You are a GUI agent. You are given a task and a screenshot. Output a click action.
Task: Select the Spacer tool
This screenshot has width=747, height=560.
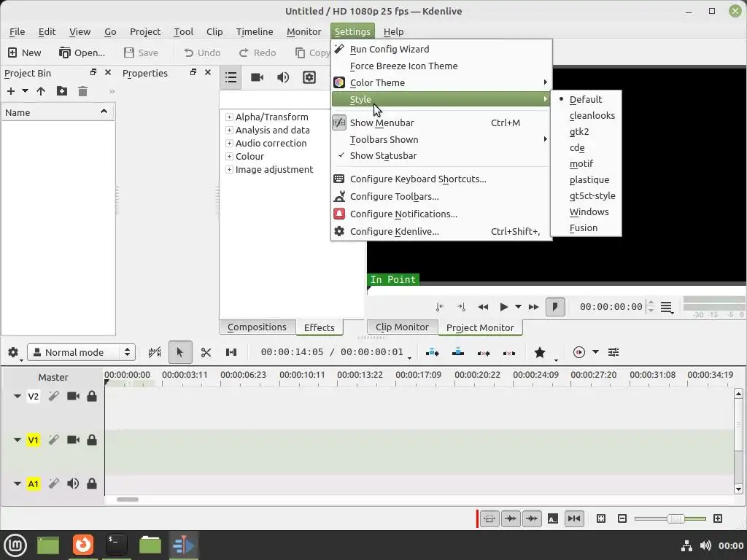(231, 352)
